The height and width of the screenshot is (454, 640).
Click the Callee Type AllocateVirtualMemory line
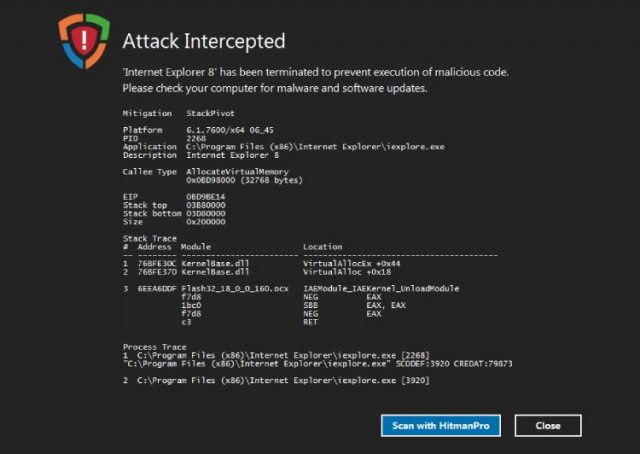(x=205, y=172)
